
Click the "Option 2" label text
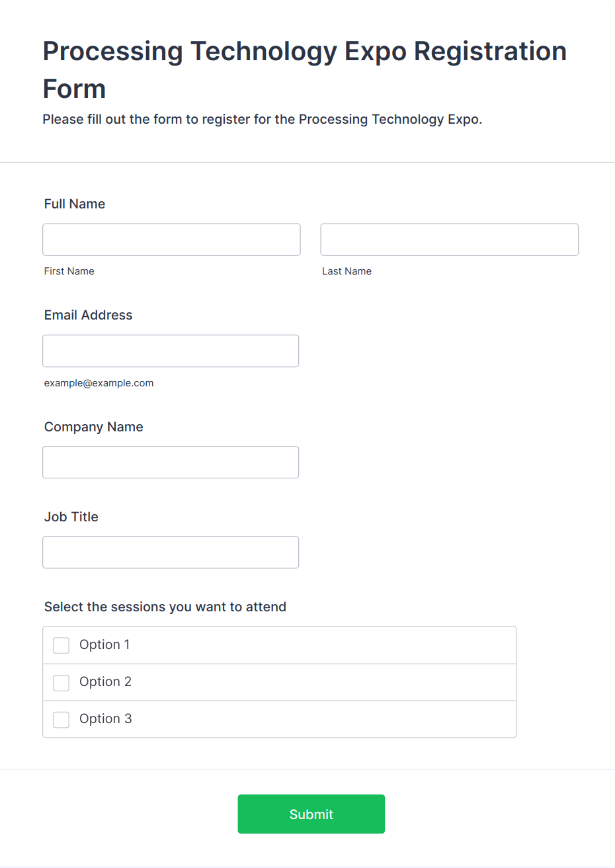[105, 681]
